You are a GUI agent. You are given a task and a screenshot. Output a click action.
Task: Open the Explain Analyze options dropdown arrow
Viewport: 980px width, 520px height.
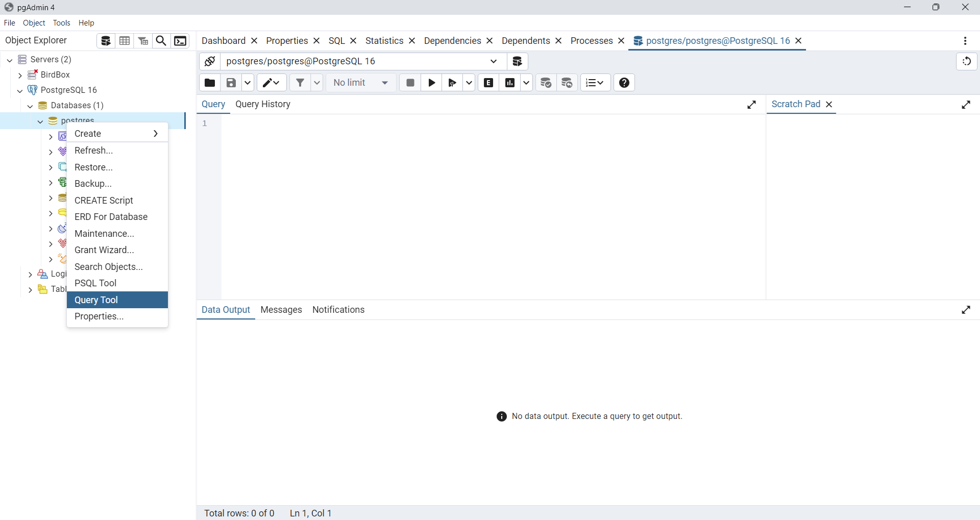526,83
